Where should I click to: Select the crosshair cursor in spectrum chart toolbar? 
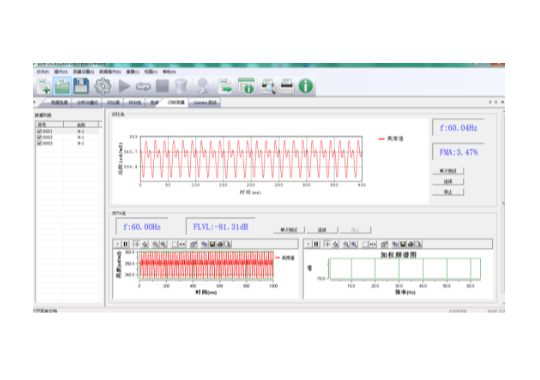(327, 244)
